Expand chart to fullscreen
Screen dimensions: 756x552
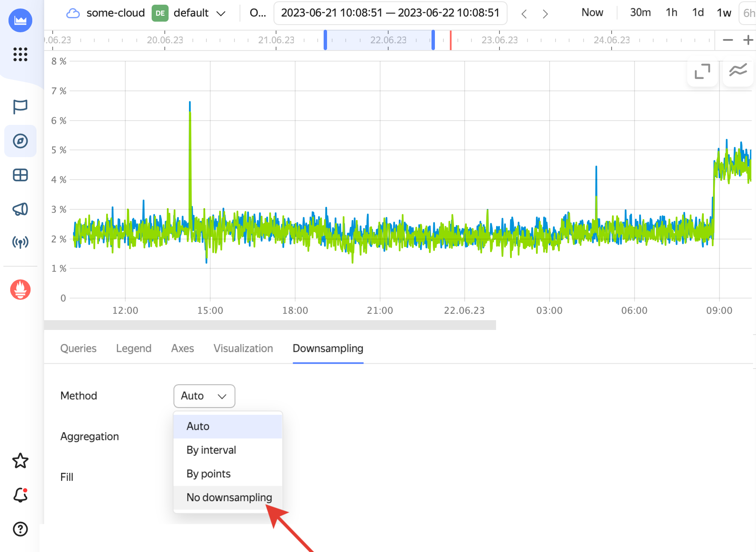point(702,71)
